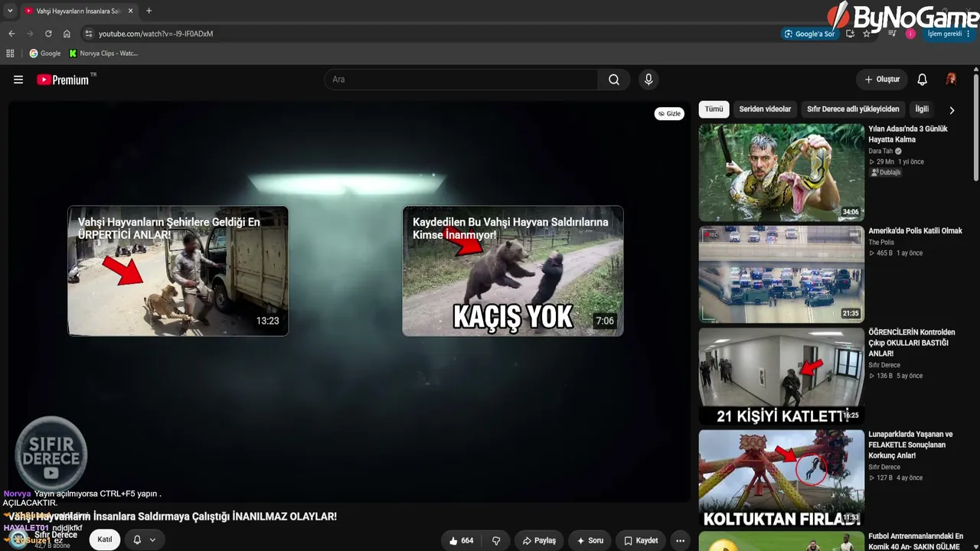Save the video with Kaydet
The width and height of the screenshot is (980, 551).
(641, 540)
